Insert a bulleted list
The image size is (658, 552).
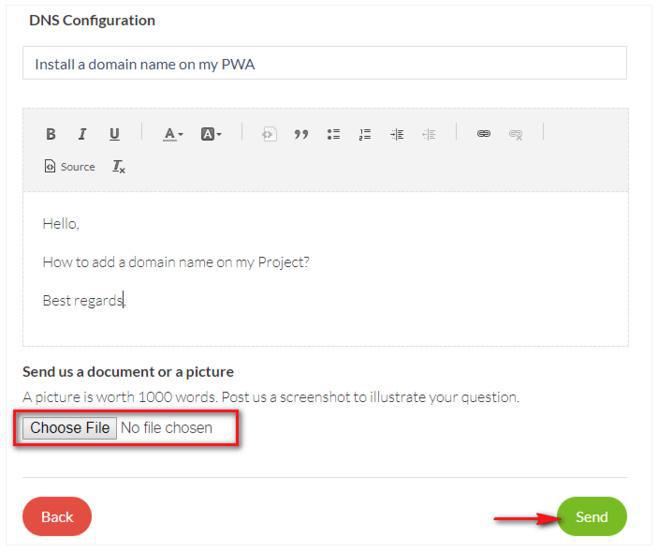(334, 134)
